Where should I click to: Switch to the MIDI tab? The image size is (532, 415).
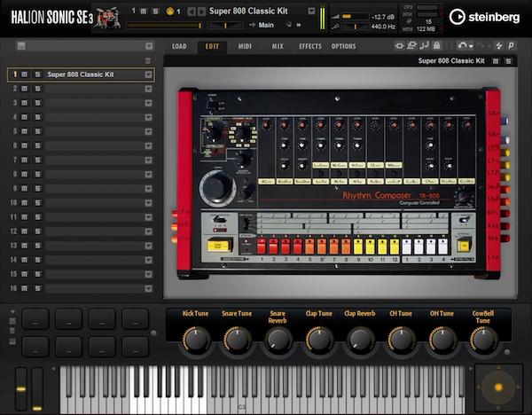click(245, 45)
